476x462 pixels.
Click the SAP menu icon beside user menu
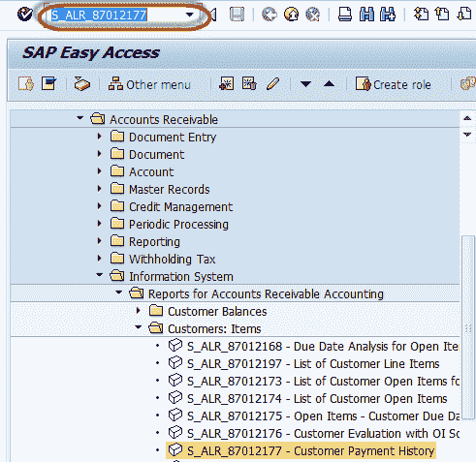coord(49,84)
